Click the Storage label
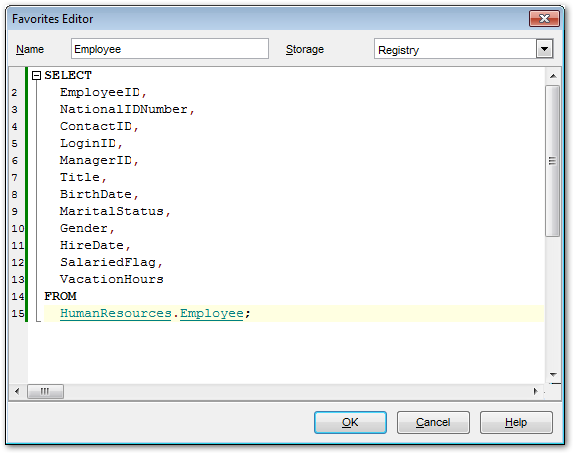 coord(305,49)
